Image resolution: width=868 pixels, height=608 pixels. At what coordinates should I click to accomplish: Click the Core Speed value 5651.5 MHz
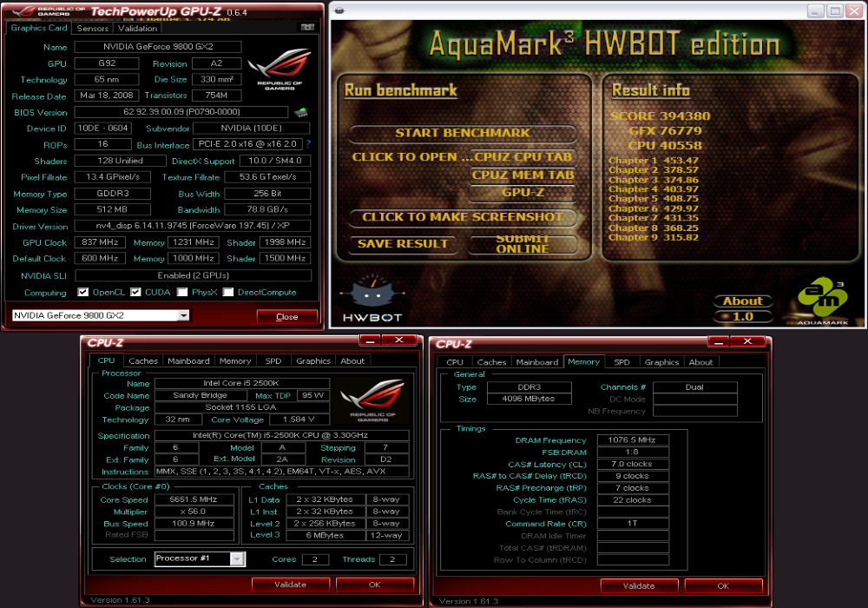point(194,499)
